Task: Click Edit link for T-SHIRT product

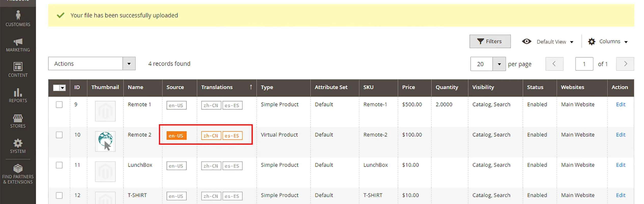Action: 620,195
